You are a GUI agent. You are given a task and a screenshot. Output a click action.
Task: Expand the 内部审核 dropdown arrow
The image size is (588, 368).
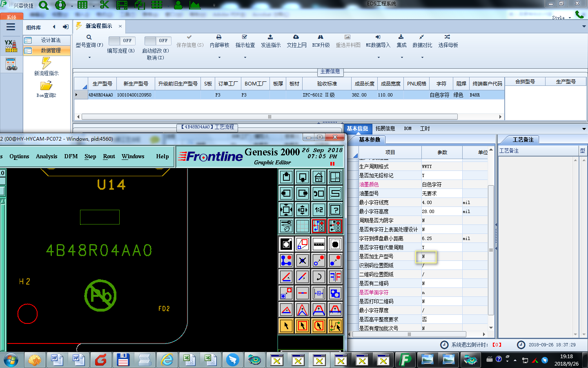219,58
